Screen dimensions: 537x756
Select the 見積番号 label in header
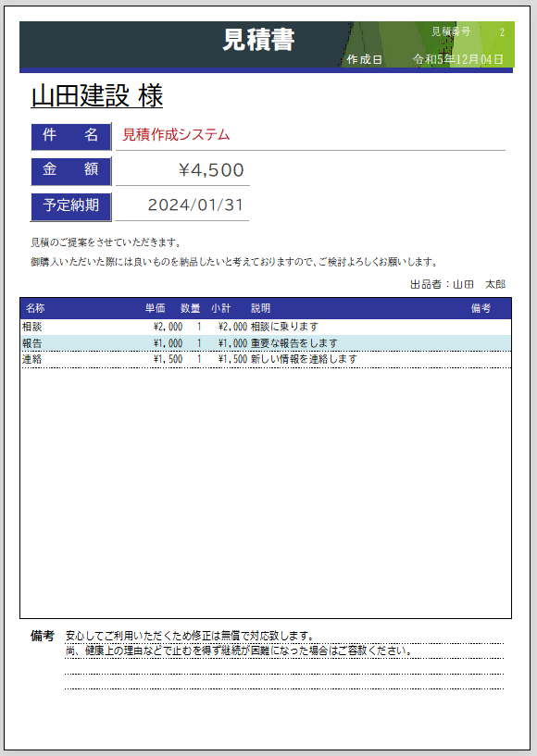pyautogui.click(x=450, y=31)
